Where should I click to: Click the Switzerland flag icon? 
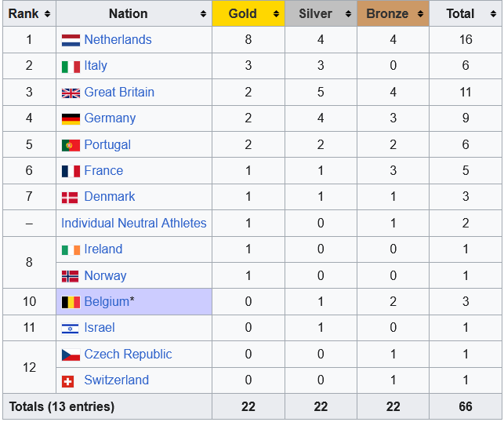(x=68, y=381)
